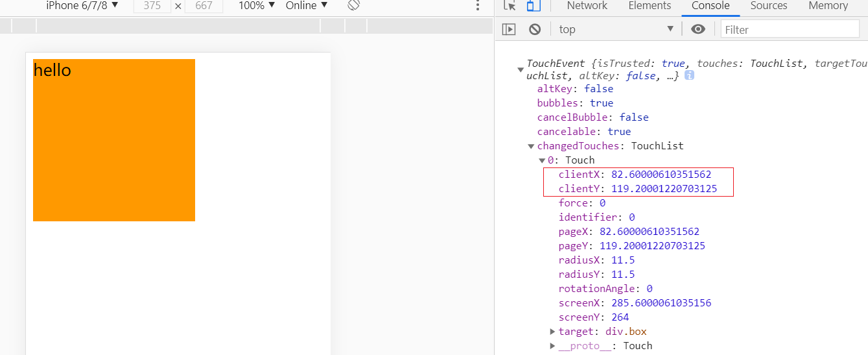Click the screenY: 264 property

pos(594,317)
